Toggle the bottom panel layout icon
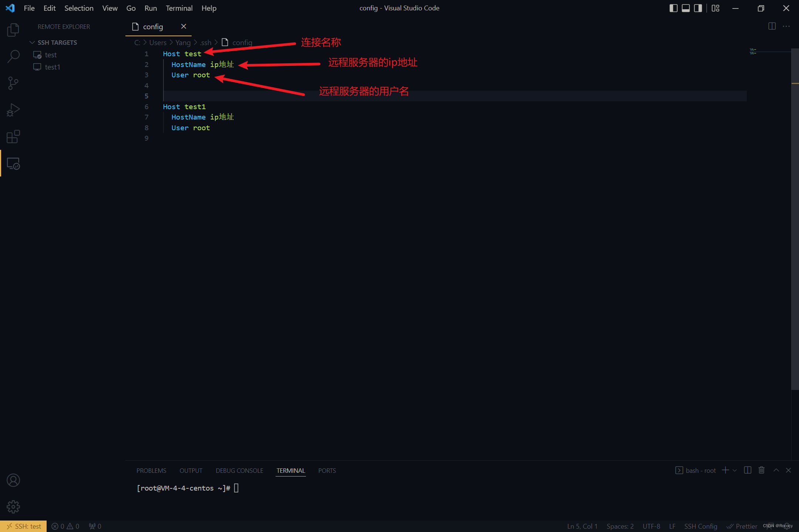Image resolution: width=799 pixels, height=532 pixels. click(685, 8)
